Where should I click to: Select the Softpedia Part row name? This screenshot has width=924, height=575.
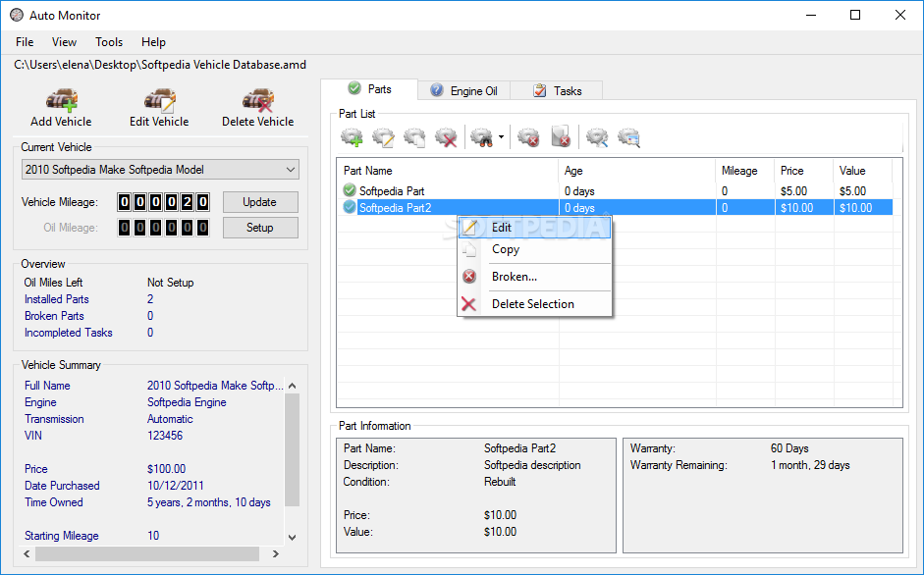coord(392,191)
